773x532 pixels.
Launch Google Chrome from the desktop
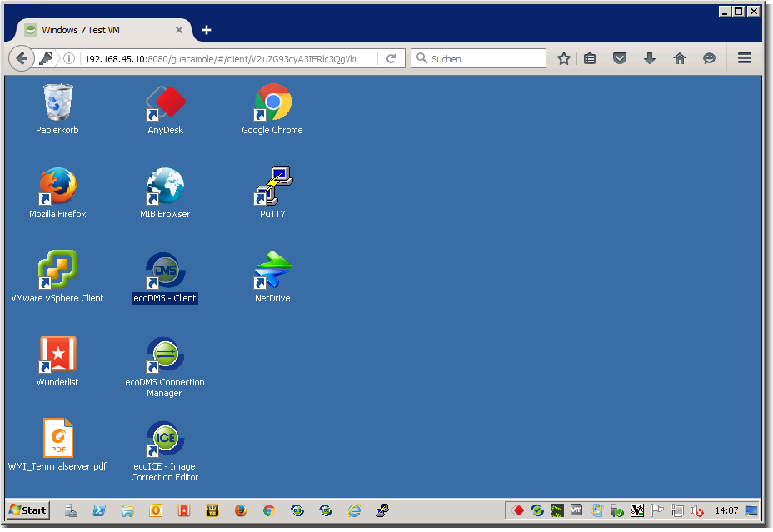pyautogui.click(x=272, y=103)
